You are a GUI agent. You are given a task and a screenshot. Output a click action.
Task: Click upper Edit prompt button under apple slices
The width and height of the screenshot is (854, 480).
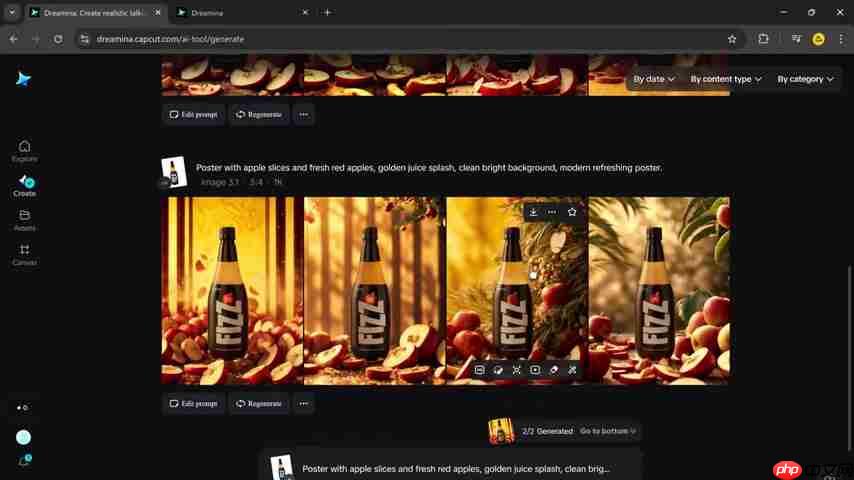click(193, 114)
